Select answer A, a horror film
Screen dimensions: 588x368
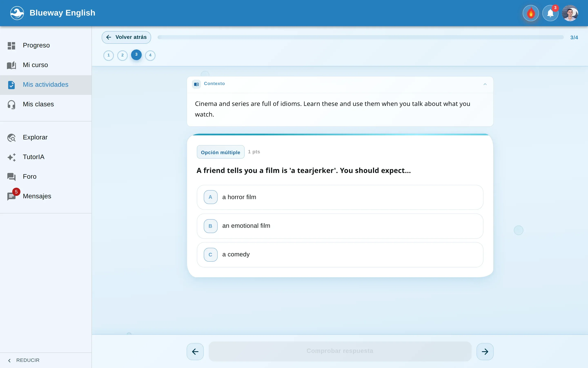(x=340, y=197)
